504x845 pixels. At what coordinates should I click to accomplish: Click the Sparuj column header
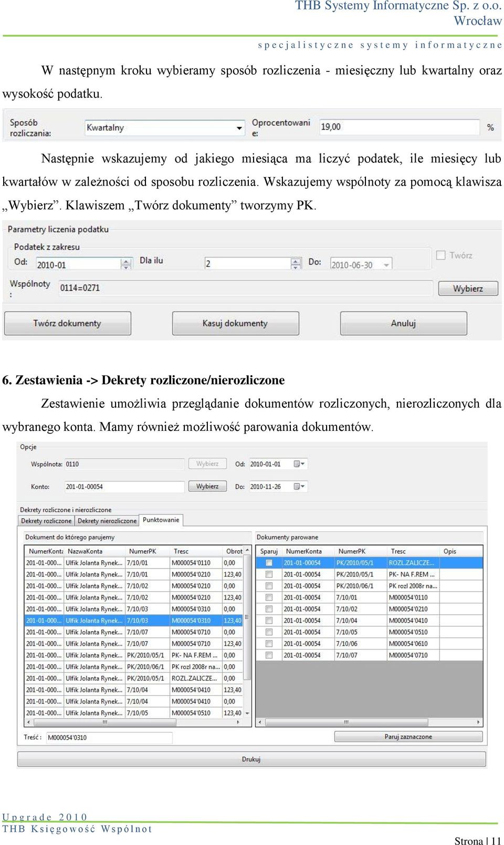click(x=269, y=551)
